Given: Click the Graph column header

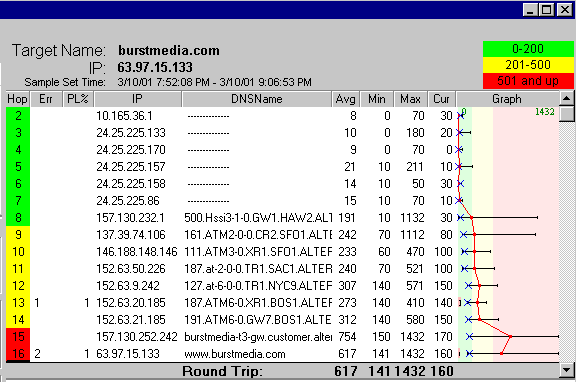Looking at the screenshot, I should pyautogui.click(x=507, y=99).
